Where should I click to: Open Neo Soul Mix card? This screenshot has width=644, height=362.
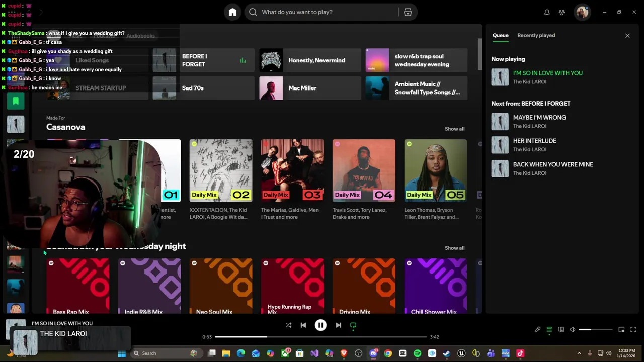tap(221, 286)
